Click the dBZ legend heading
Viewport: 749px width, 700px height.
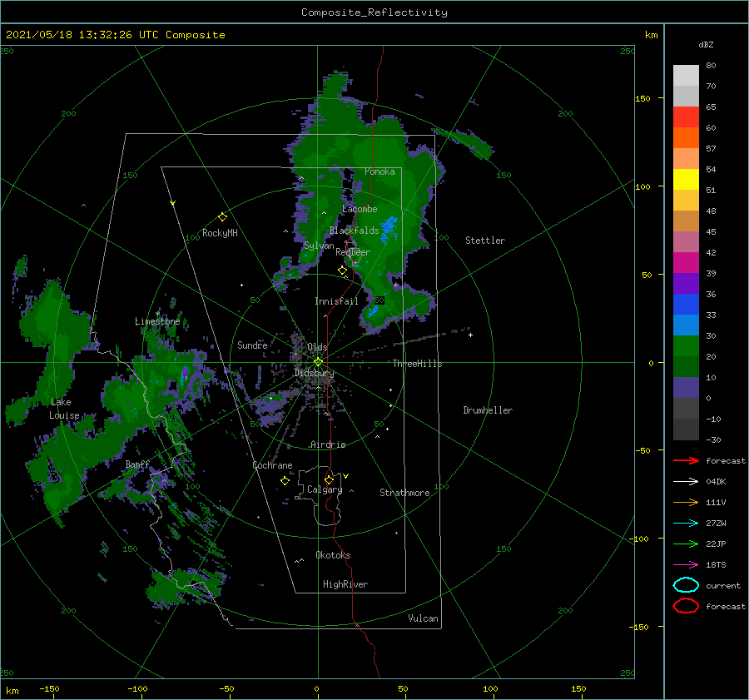coord(706,44)
